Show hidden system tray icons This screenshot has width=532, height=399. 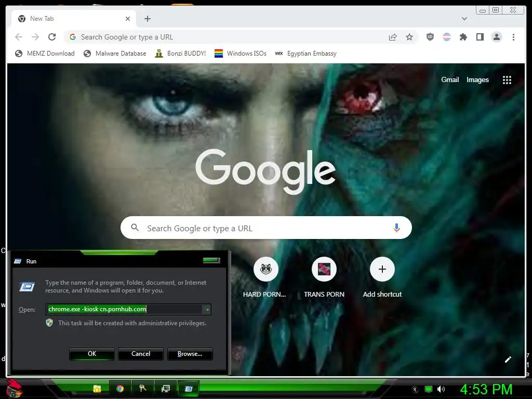tap(415, 390)
